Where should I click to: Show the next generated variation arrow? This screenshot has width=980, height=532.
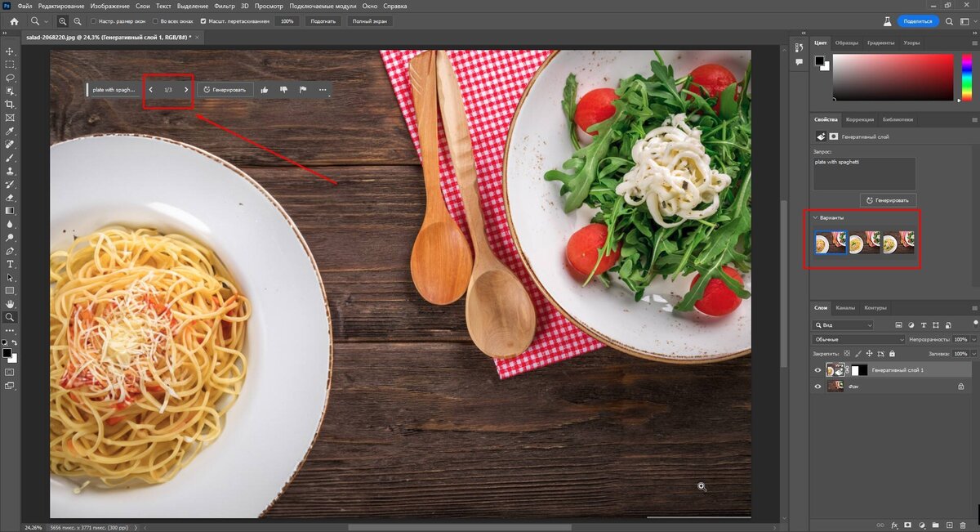pos(186,90)
